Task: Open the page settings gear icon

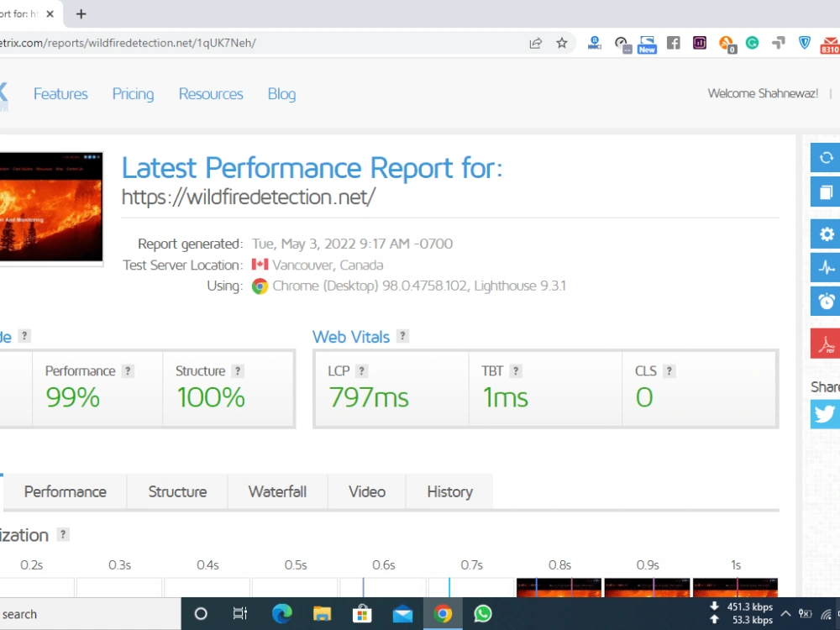Action: coord(826,234)
